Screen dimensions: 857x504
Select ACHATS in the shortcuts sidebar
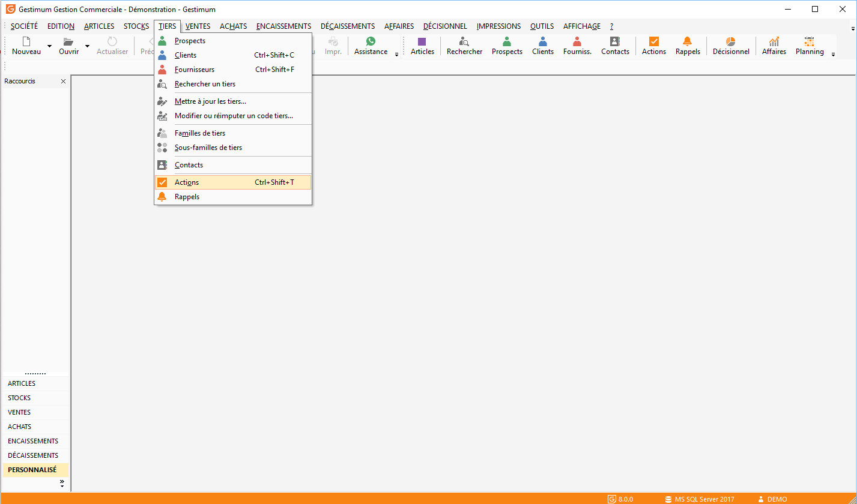tap(35, 427)
